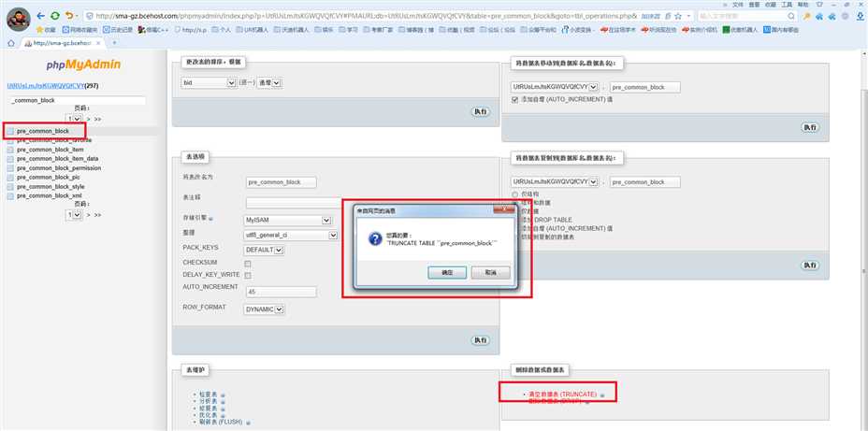Click the table icon beside pre_common_block_pic
868x431 pixels.
click(10, 178)
